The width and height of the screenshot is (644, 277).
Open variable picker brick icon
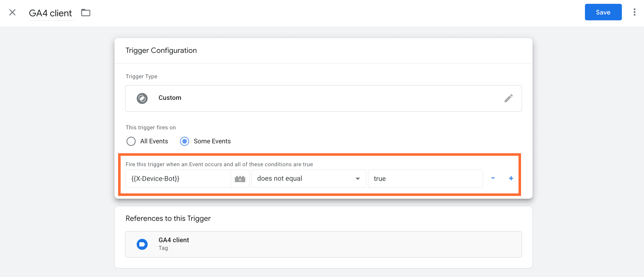[240, 179]
